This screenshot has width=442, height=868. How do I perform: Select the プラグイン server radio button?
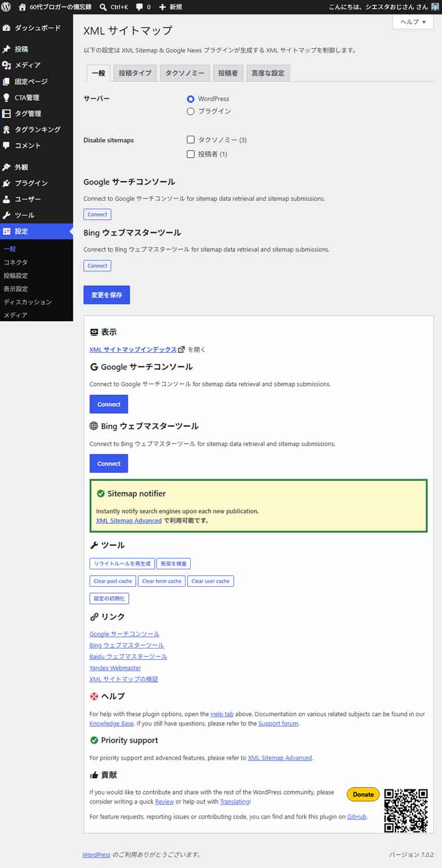[x=190, y=111]
